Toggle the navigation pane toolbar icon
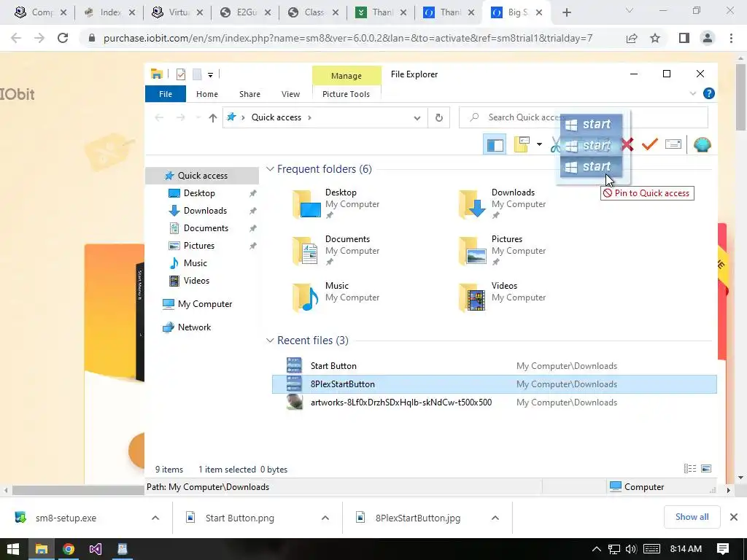 (495, 145)
